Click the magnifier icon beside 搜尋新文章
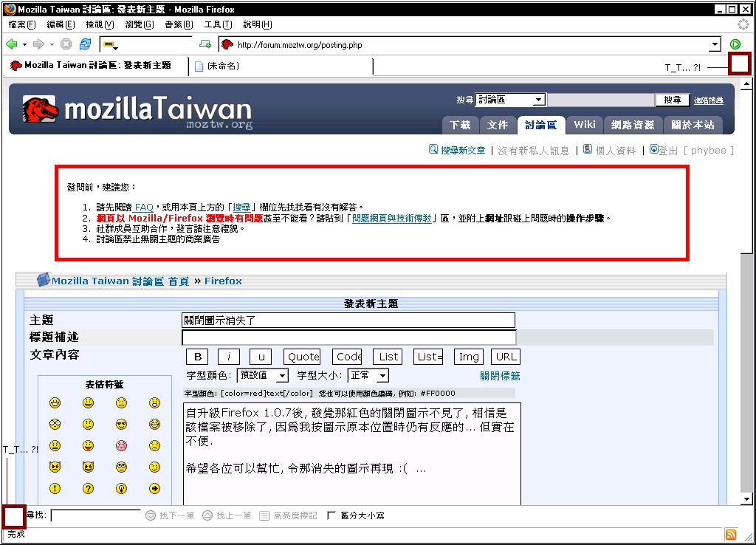 click(433, 149)
